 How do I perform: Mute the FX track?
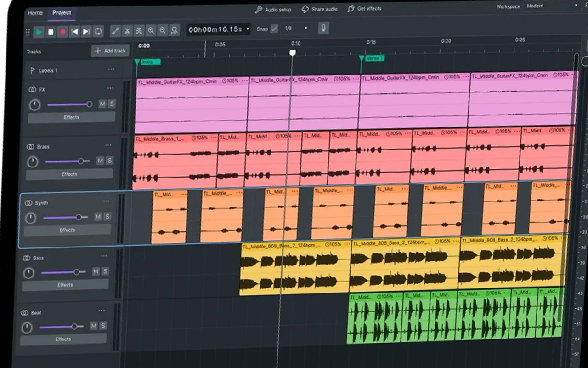pos(102,104)
